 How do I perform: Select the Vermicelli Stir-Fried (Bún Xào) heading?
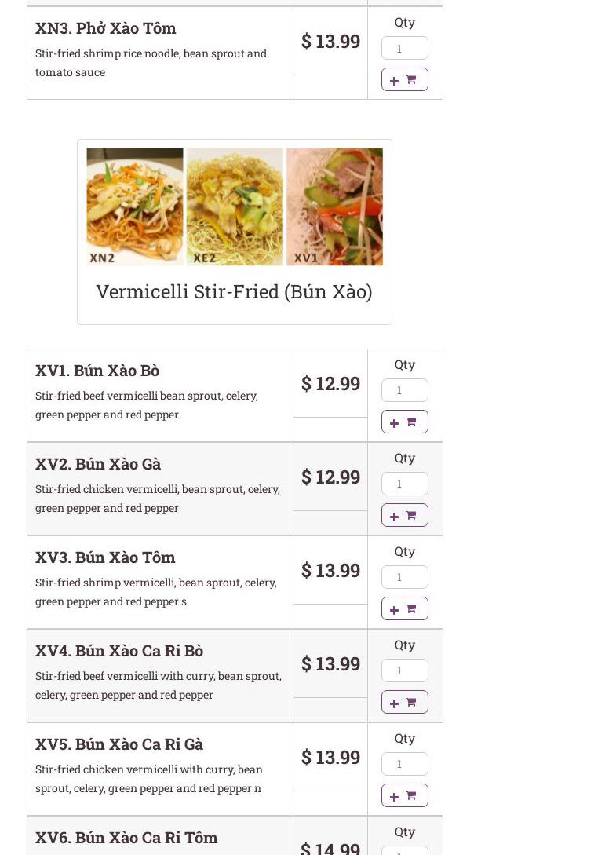pos(235,292)
